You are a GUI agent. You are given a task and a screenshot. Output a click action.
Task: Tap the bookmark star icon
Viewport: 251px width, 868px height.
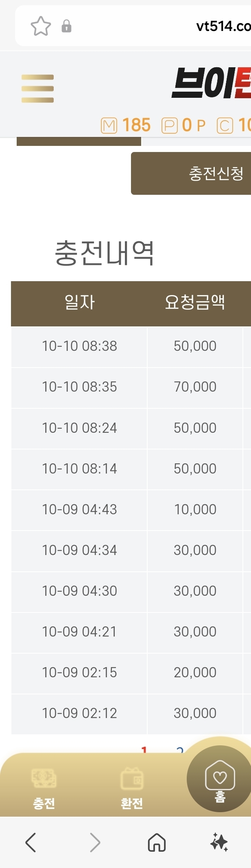[41, 26]
